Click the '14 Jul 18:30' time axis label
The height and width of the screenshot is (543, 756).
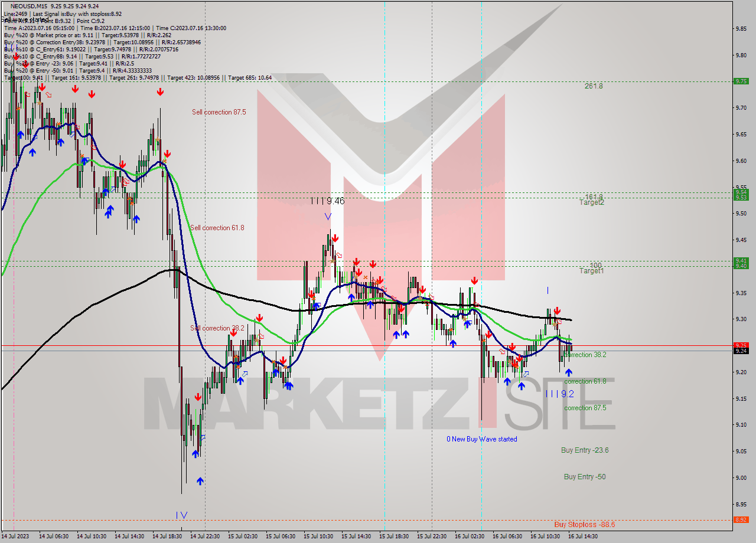(x=167, y=537)
